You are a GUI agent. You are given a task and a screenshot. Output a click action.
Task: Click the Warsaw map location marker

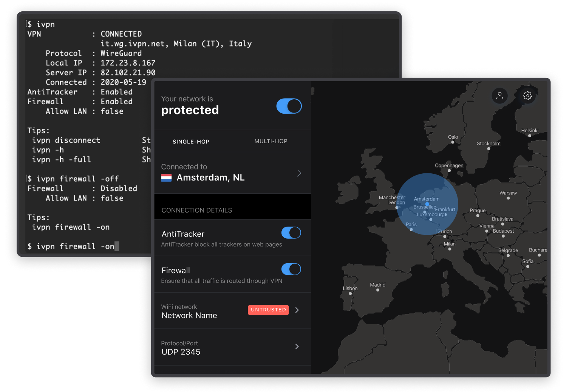point(508,198)
